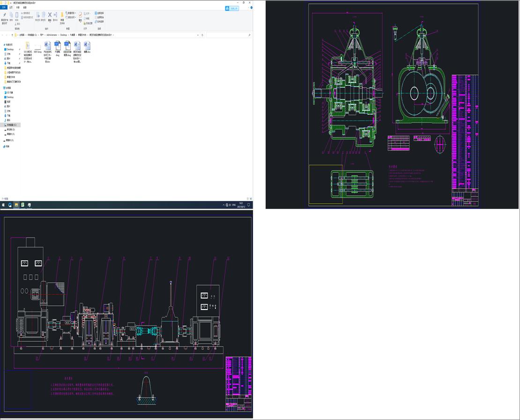
Task: Click the Pin to Quick access ribbon icon
Action: [x=4, y=15]
